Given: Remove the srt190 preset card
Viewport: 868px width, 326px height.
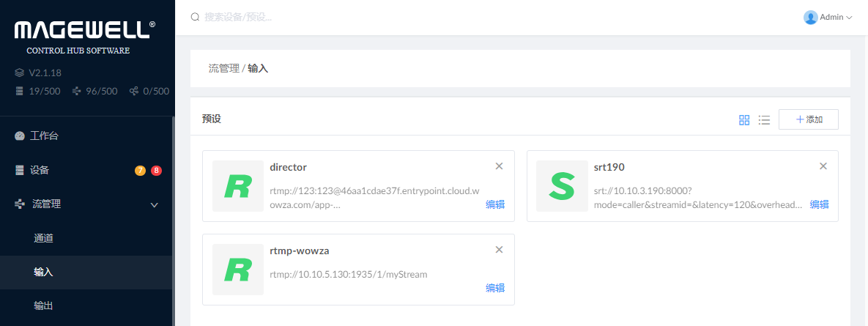Looking at the screenshot, I should pos(823,166).
